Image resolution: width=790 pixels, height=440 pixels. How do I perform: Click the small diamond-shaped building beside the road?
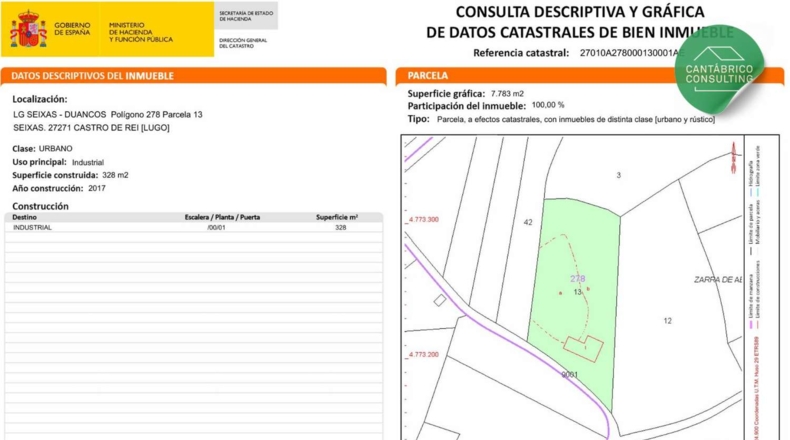click(x=440, y=300)
